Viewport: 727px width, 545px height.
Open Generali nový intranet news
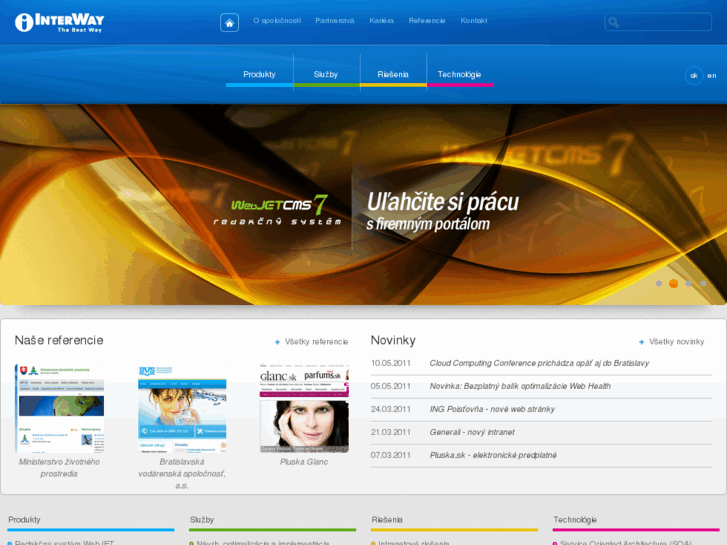[x=472, y=432]
